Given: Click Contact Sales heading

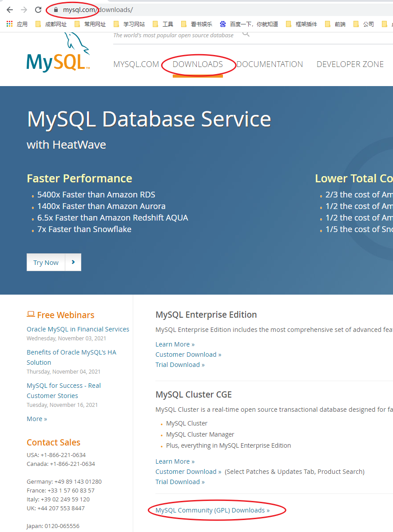Looking at the screenshot, I should (53, 442).
